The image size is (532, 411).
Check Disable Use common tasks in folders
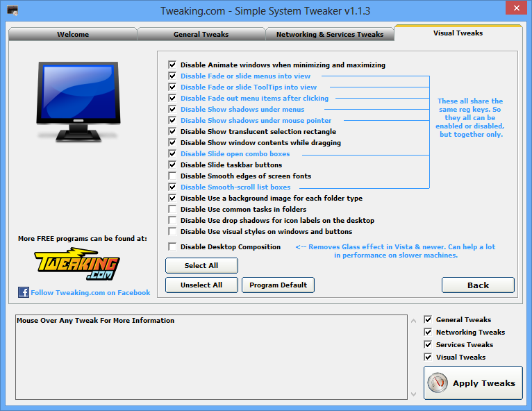[172, 209]
